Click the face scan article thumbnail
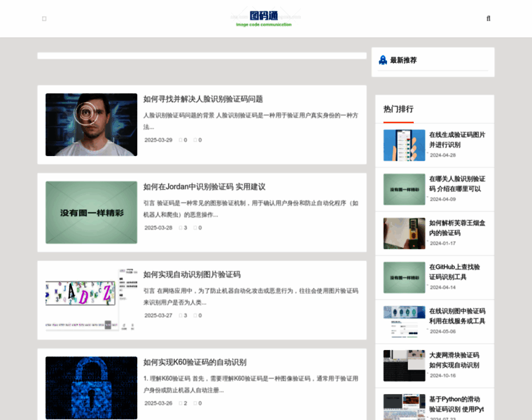 pos(91,125)
